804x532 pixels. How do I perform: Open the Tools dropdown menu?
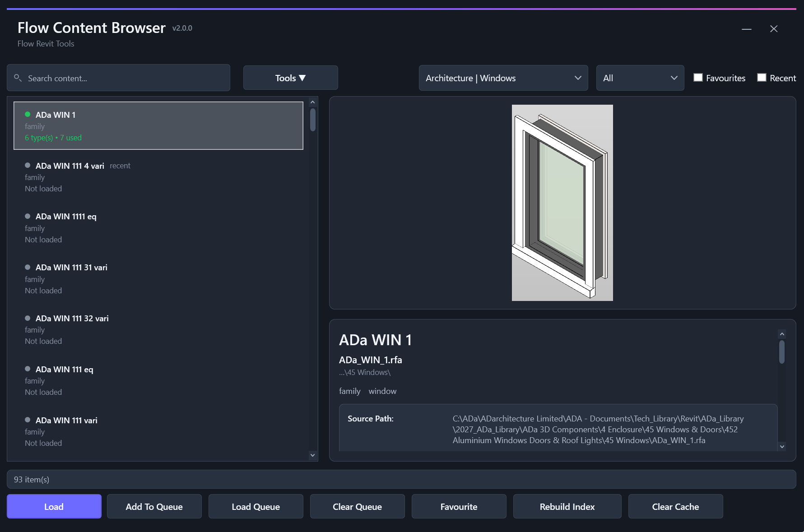(x=291, y=78)
